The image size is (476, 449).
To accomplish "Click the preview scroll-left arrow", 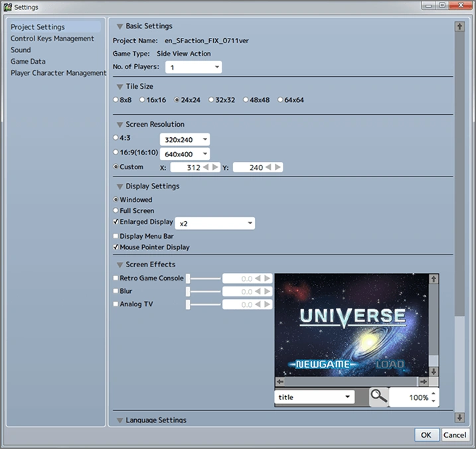I will [280, 382].
